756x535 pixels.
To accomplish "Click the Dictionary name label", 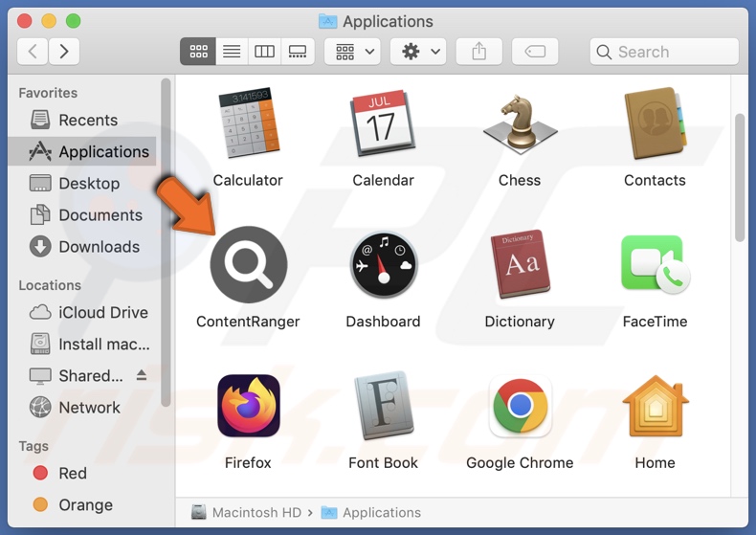I will pyautogui.click(x=520, y=322).
